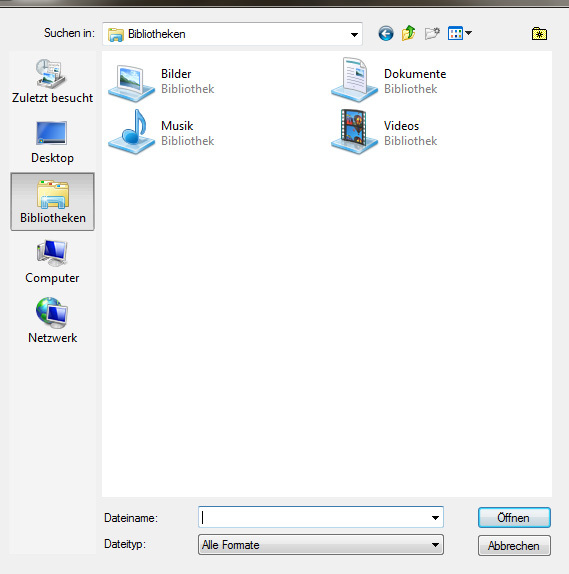This screenshot has width=569, height=574.
Task: Open Zuletzt besucht in sidebar
Action: tap(52, 81)
